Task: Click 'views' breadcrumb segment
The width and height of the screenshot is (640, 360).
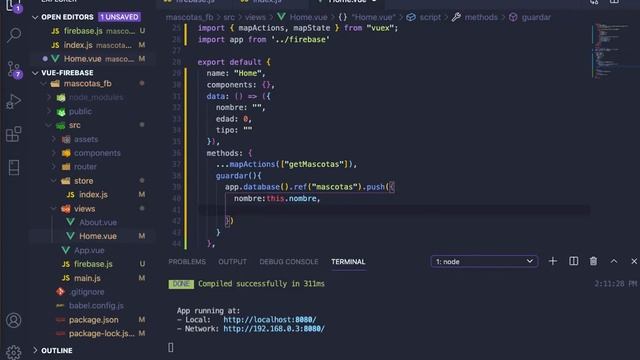Action: 255,17
